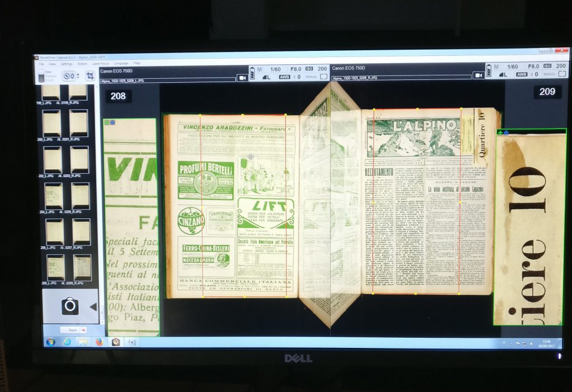
Task: Collapse panel with arrow beside camera button
Action: 93,307
